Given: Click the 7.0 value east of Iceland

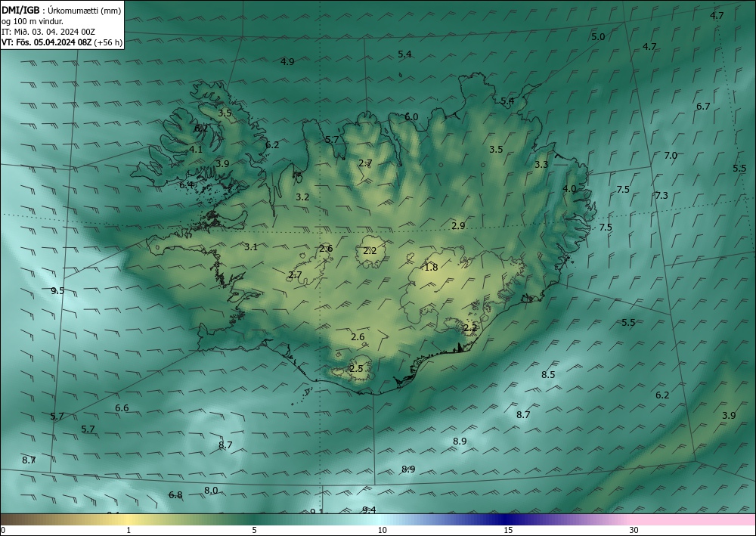Looking at the screenshot, I should pyautogui.click(x=671, y=156).
